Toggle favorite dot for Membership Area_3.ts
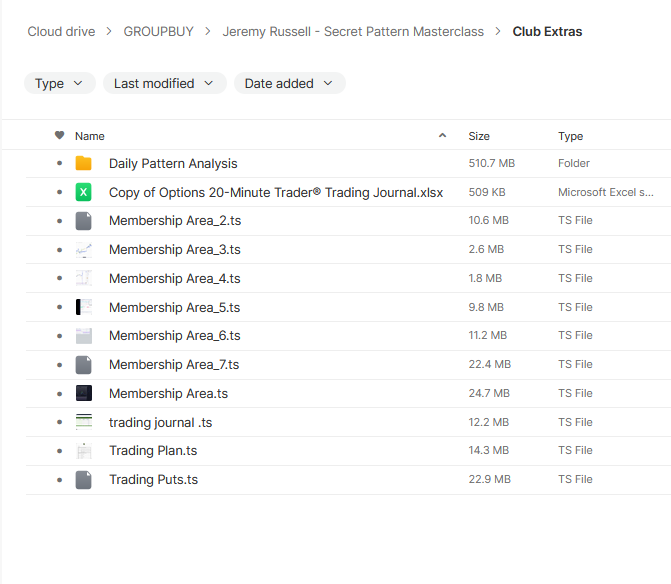Screen dimensions: 671x584 [x=59, y=250]
